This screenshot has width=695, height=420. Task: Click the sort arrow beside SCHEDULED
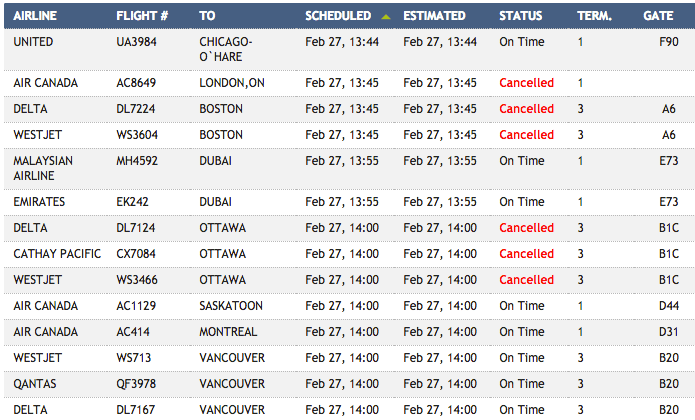[386, 17]
